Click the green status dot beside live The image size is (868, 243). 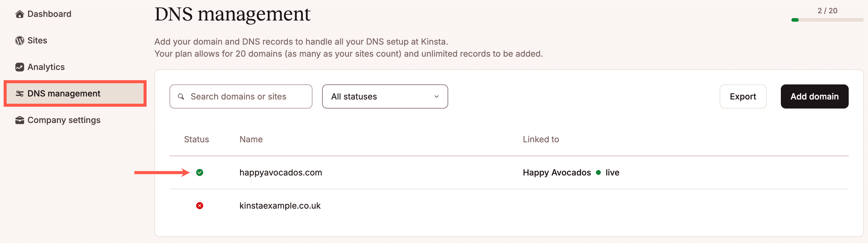[598, 172]
